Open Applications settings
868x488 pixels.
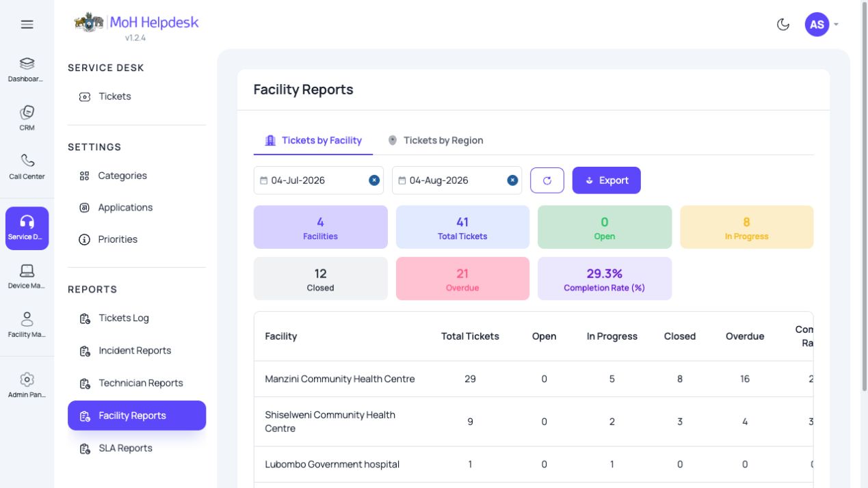[137, 208]
